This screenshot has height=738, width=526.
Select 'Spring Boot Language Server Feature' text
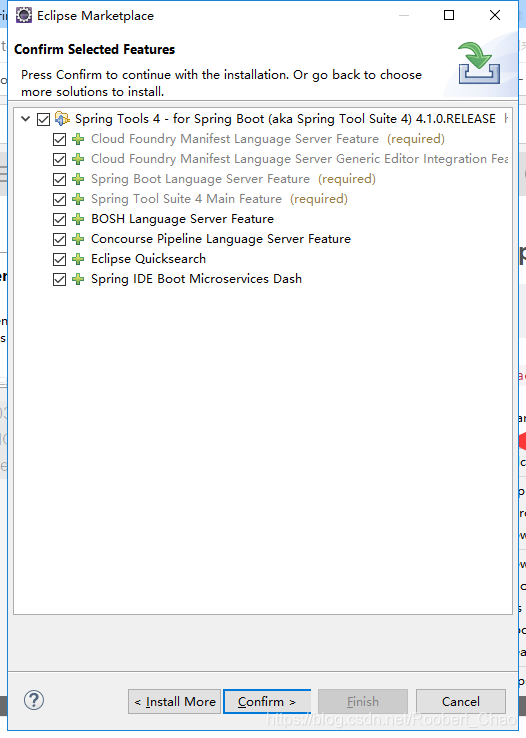coord(200,179)
